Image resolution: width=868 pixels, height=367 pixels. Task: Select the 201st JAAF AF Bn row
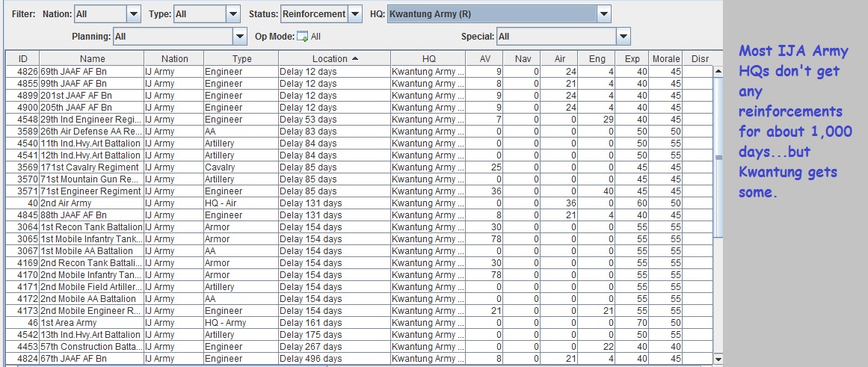(x=359, y=95)
